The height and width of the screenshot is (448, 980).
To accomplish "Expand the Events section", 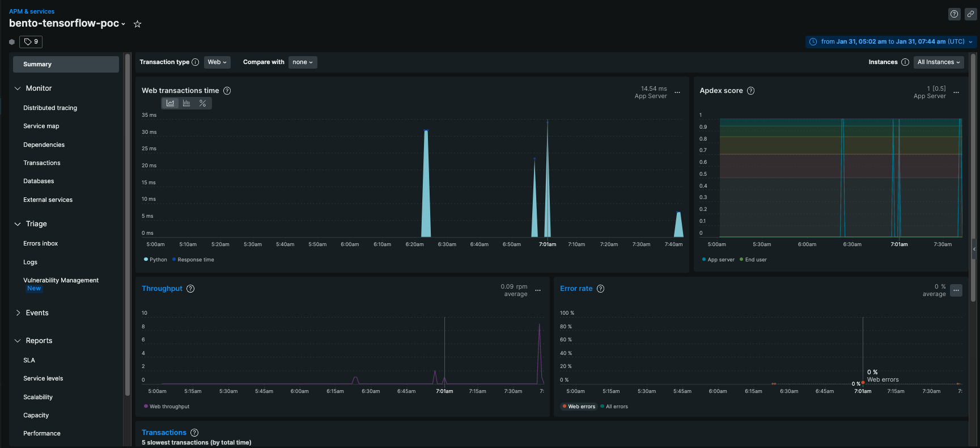I will coord(18,313).
